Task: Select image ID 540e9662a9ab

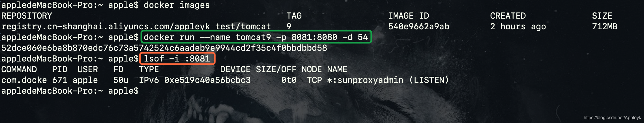Action: (419, 27)
